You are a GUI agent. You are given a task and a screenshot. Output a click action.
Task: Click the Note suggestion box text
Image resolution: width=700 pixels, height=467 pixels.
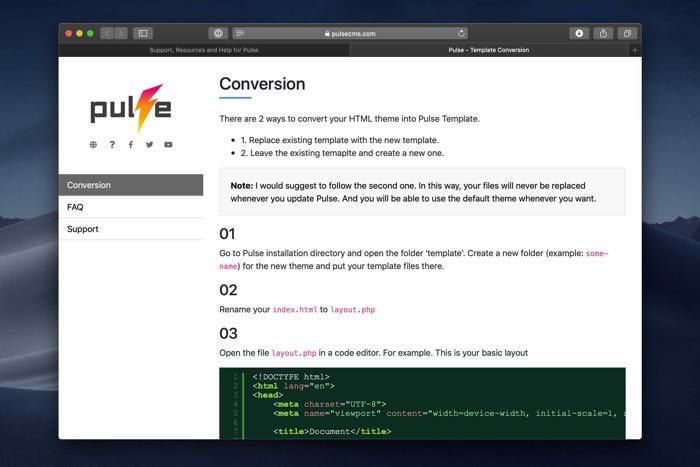(413, 192)
